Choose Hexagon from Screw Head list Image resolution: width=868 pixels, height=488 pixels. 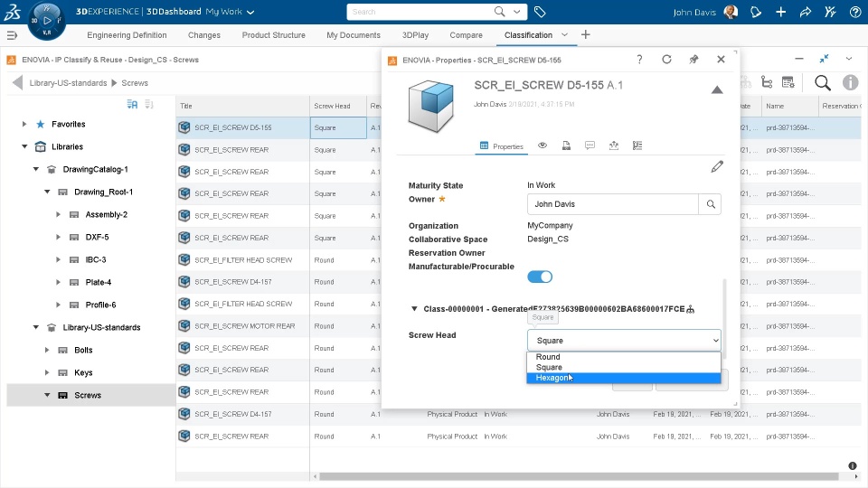552,378
